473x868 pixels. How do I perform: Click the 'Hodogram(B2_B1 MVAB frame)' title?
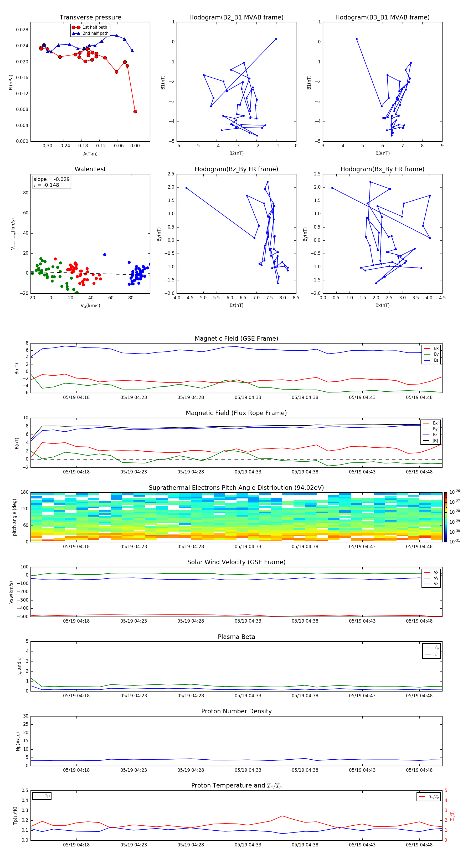236,18
